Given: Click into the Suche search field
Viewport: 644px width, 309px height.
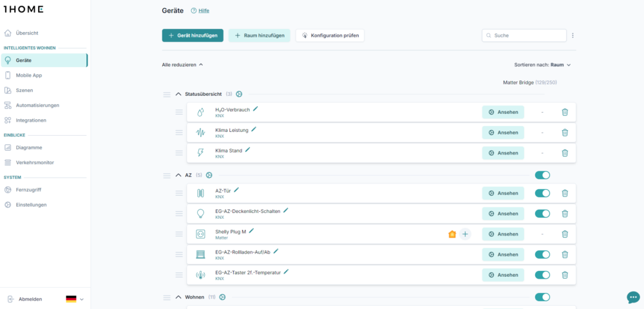Looking at the screenshot, I should [x=524, y=35].
